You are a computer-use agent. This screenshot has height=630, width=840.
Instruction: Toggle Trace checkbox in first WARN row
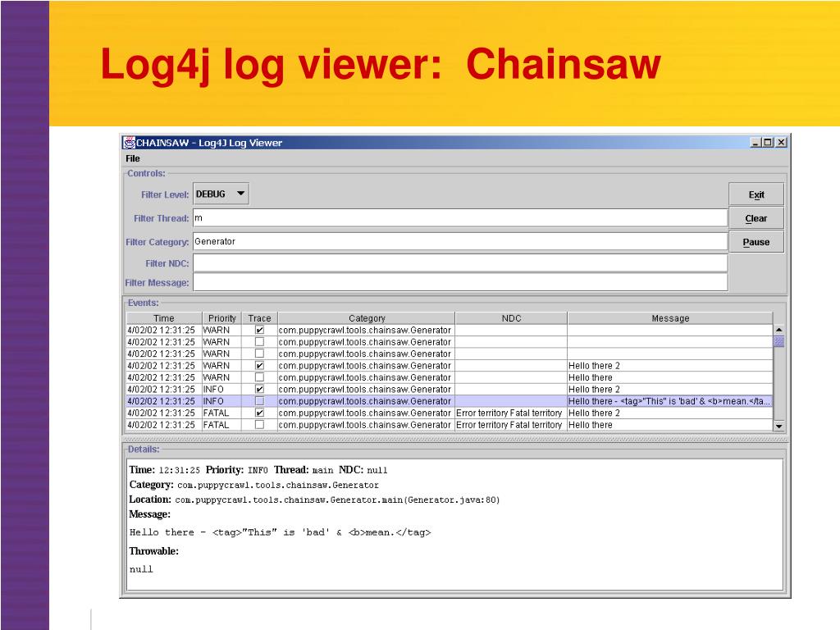click(259, 330)
